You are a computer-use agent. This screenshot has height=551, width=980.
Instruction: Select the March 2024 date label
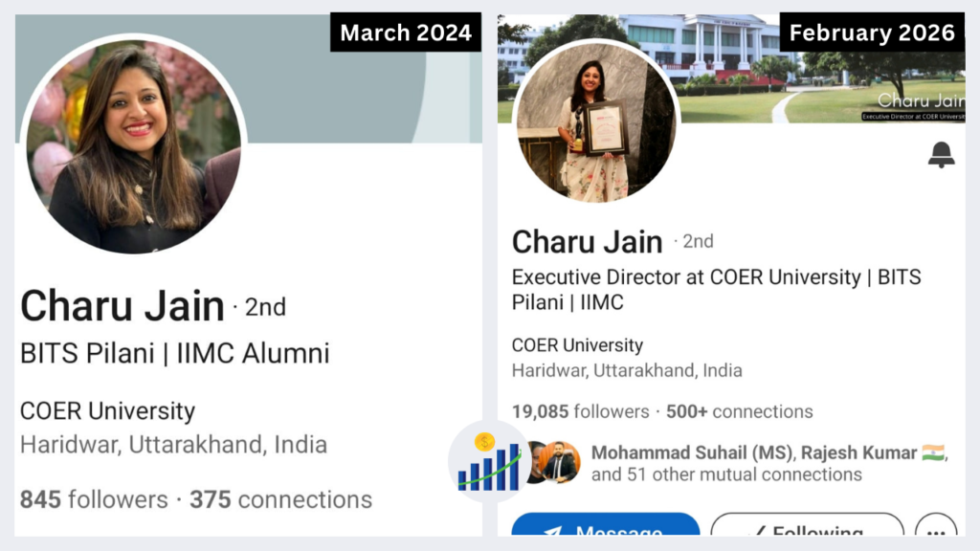coord(406,33)
